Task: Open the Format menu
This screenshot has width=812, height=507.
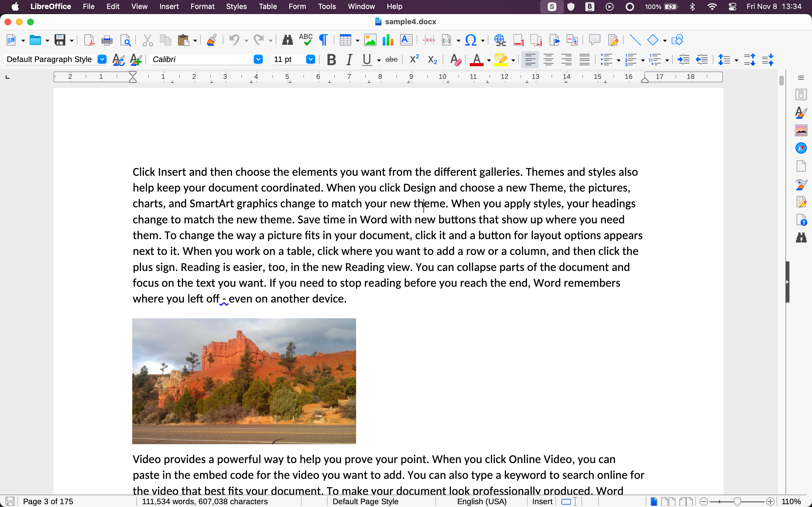Action: coord(202,6)
